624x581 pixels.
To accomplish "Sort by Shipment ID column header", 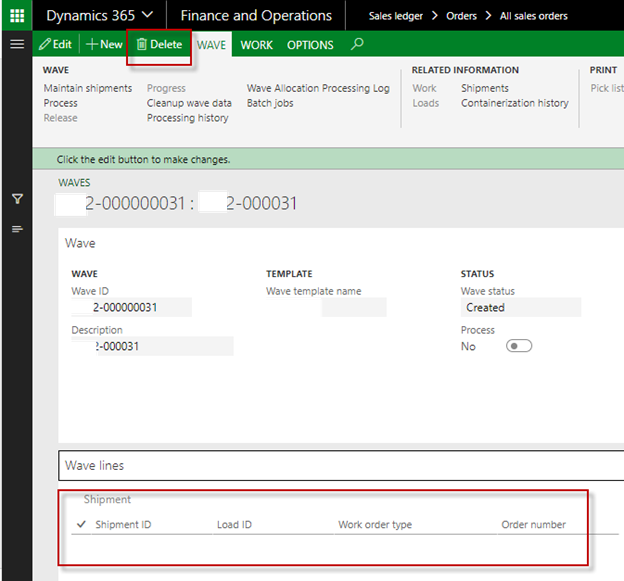I will (123, 524).
